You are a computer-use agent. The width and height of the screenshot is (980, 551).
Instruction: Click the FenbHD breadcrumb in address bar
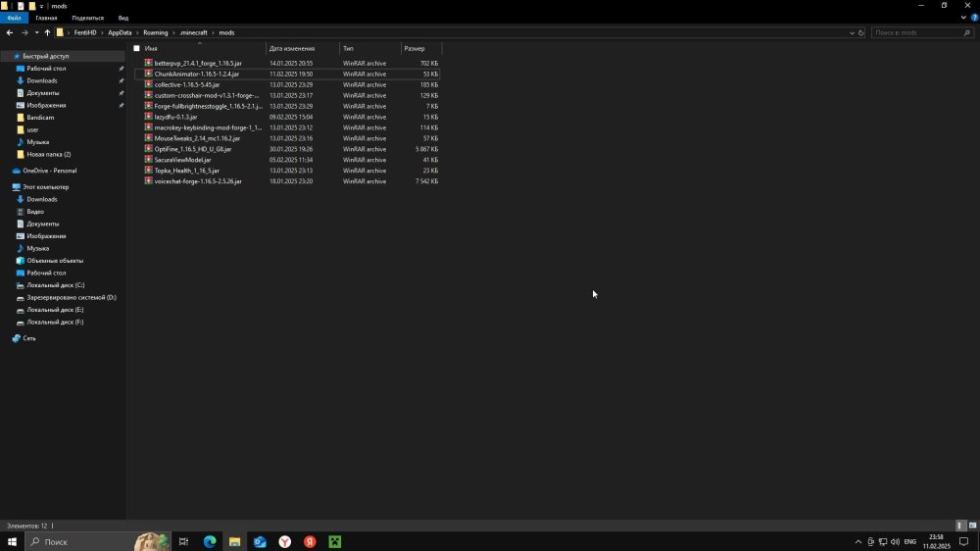tap(85, 32)
